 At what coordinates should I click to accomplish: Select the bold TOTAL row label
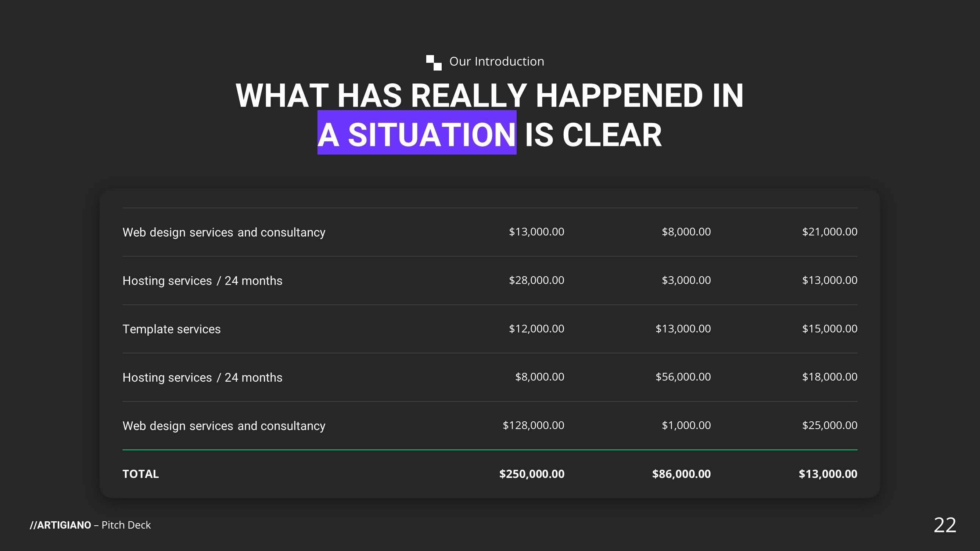(140, 474)
